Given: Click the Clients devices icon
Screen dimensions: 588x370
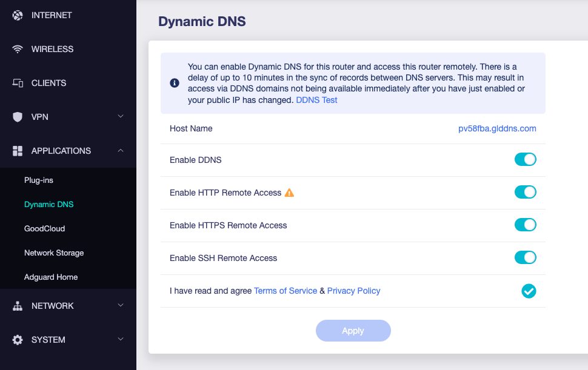Looking at the screenshot, I should point(18,83).
